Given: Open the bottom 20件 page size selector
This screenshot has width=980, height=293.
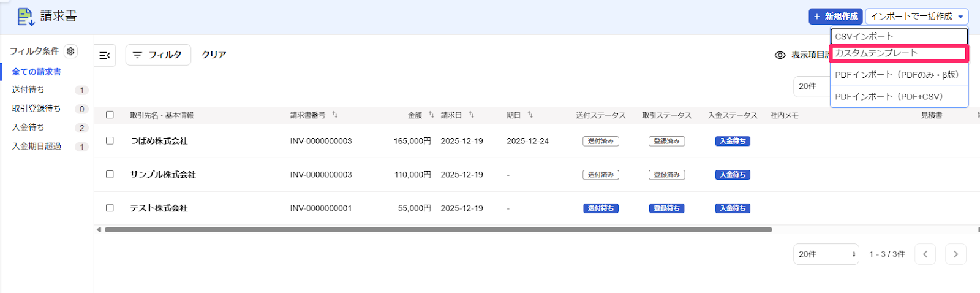Looking at the screenshot, I should coord(826,254).
